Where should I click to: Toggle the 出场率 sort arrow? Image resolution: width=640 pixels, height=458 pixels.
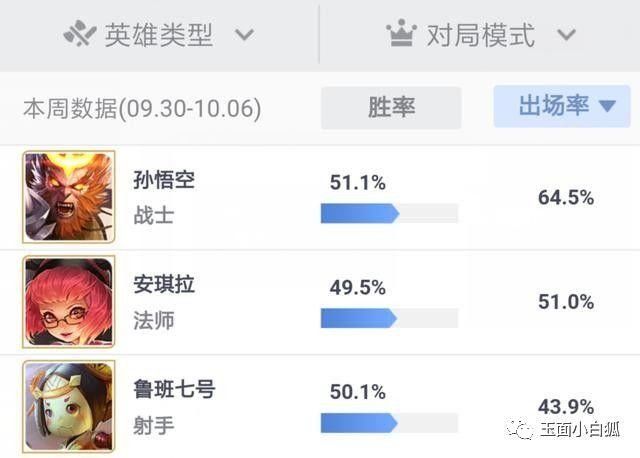(x=607, y=107)
